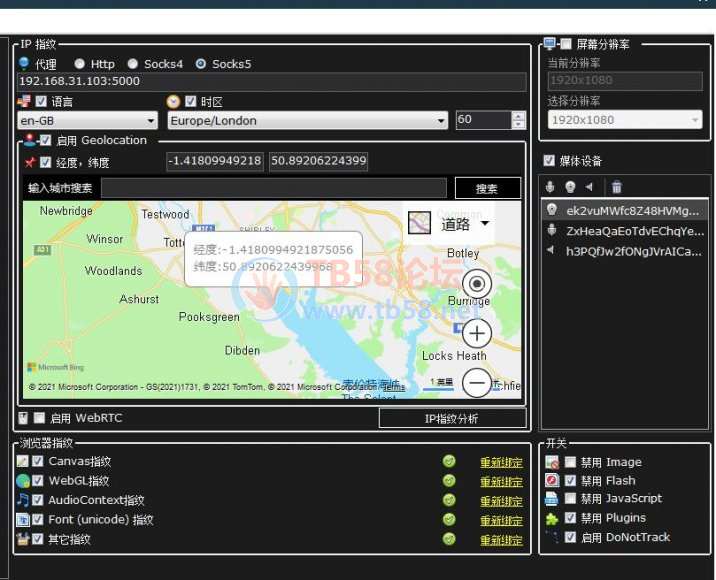
Task: Toggle the 禁用 Plugins checkbox
Action: 570,518
